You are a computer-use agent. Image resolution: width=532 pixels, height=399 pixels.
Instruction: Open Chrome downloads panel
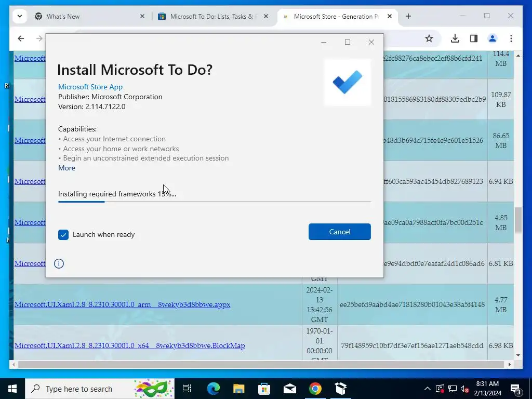tap(455, 38)
